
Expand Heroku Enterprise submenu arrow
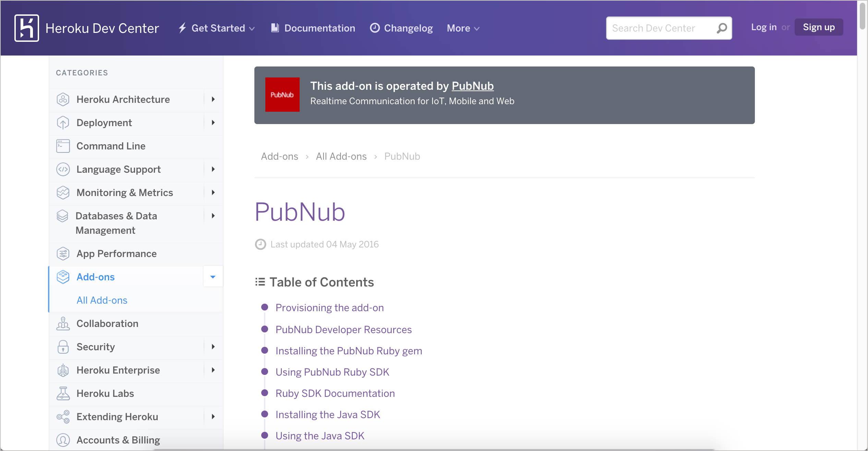click(x=213, y=370)
